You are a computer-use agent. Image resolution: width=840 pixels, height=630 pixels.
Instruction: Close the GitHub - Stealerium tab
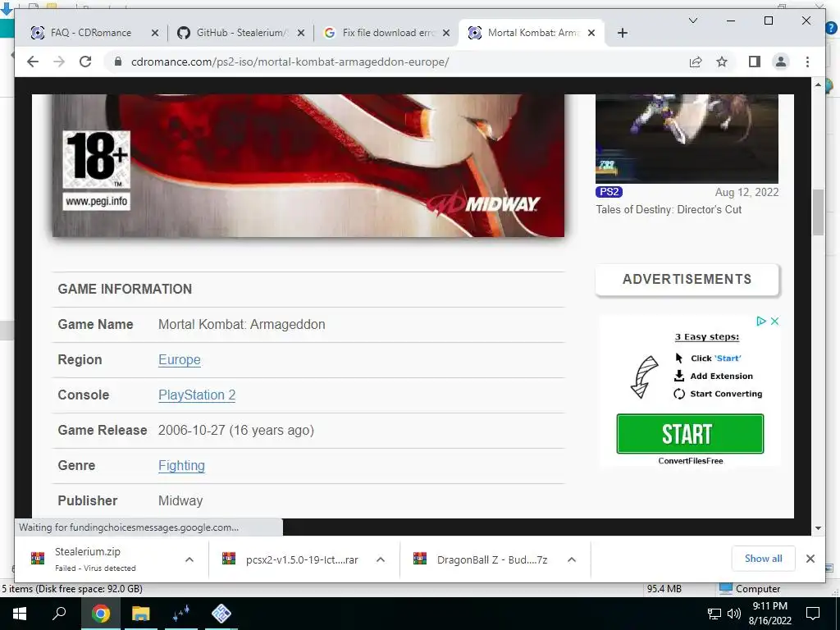[x=301, y=33]
